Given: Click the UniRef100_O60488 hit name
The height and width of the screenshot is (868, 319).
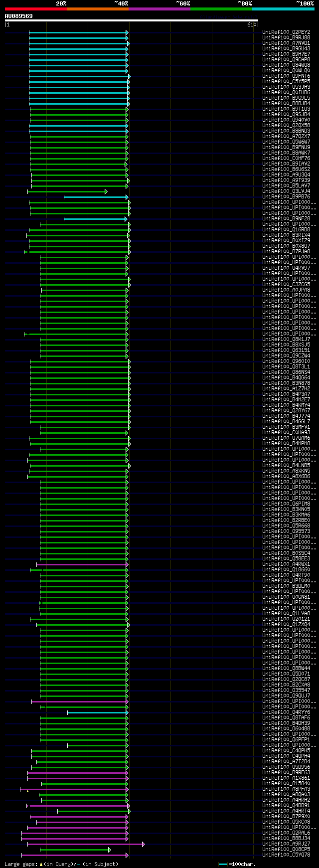Looking at the screenshot, I should [x=286, y=729].
